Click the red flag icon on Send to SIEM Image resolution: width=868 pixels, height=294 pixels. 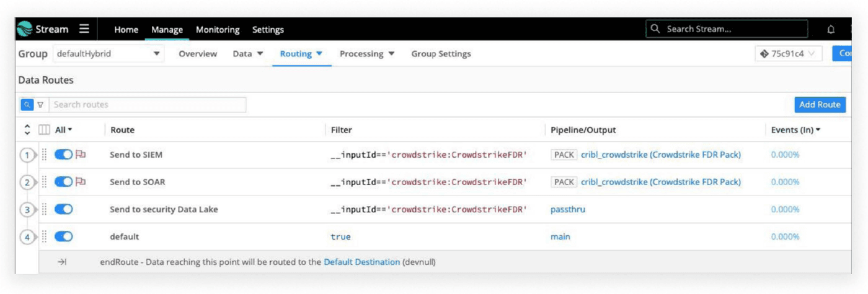81,155
